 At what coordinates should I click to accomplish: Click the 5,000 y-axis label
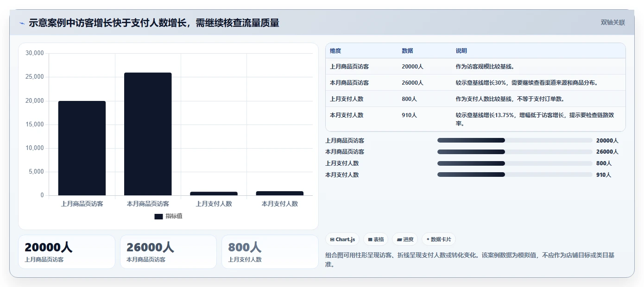[36, 172]
